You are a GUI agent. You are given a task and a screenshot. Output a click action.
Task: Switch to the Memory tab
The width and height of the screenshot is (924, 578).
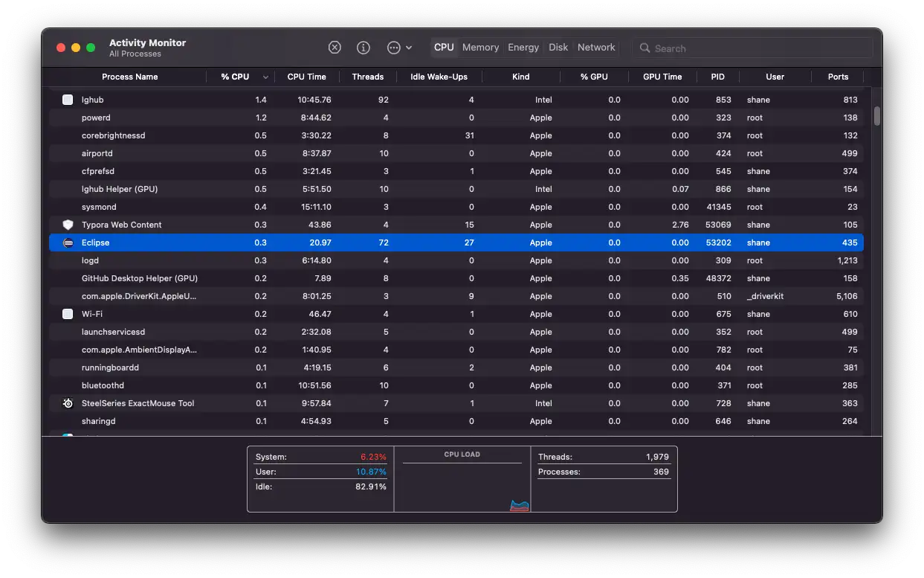point(480,48)
